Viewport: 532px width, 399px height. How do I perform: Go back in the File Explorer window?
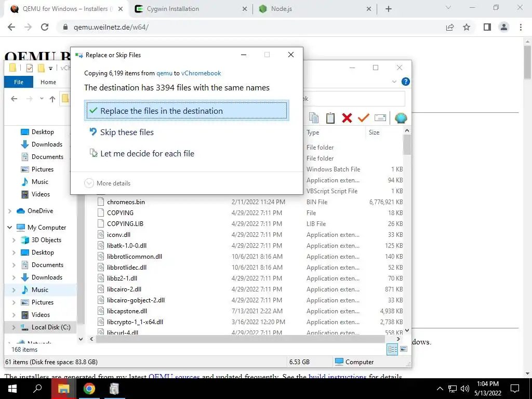pyautogui.click(x=14, y=99)
